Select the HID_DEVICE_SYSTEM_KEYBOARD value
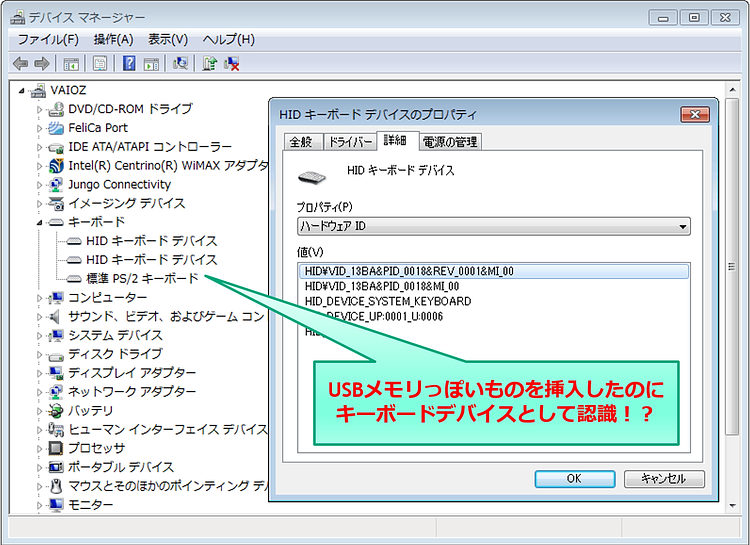Screen dimensions: 750x545 [388, 301]
